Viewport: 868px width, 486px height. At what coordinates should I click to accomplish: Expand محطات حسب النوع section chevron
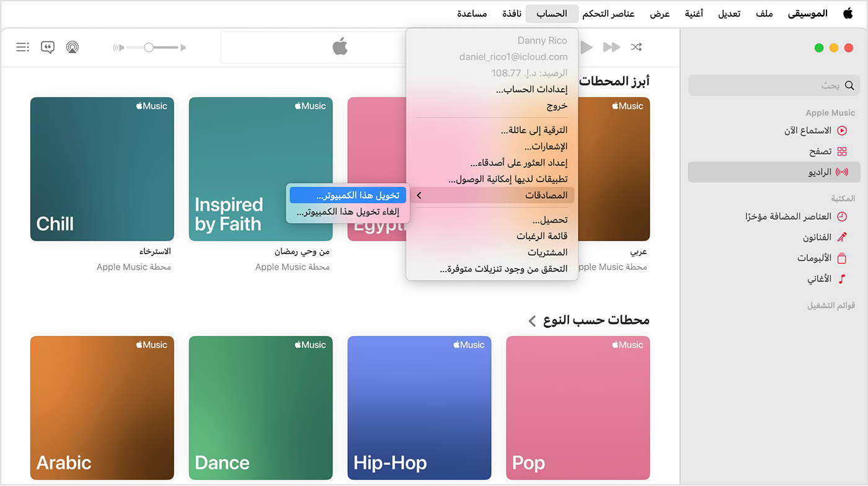532,320
